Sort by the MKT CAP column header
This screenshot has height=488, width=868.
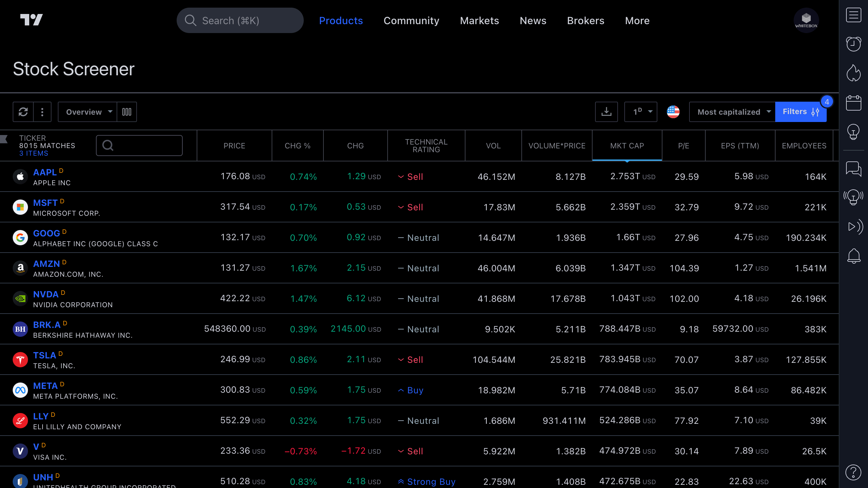tap(627, 146)
